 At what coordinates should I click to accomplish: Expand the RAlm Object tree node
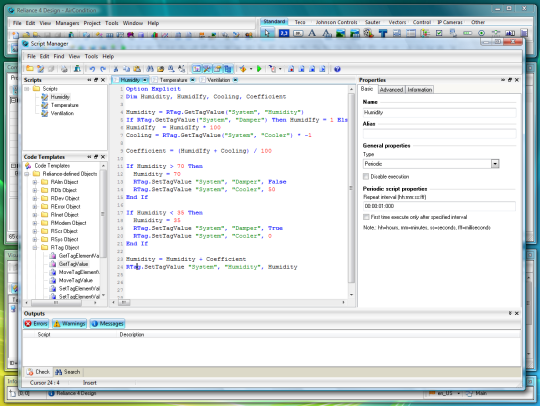tap(35, 182)
